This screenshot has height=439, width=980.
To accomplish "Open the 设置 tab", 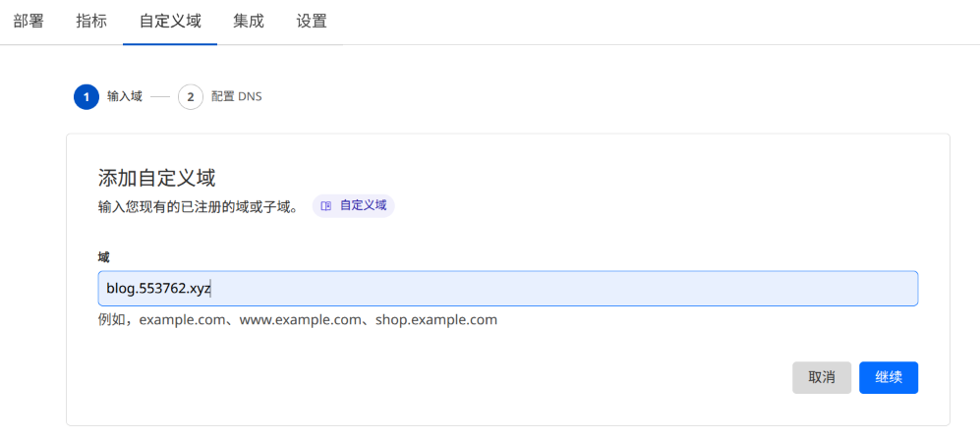I will click(x=312, y=21).
